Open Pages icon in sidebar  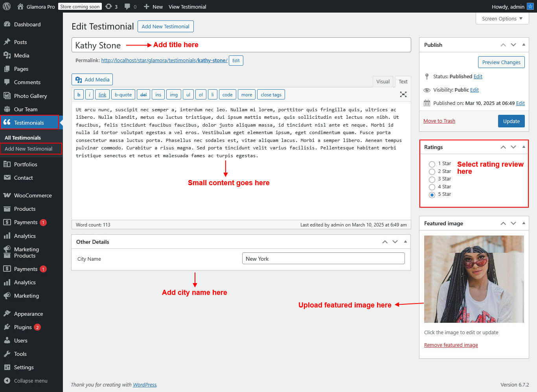click(x=7, y=68)
